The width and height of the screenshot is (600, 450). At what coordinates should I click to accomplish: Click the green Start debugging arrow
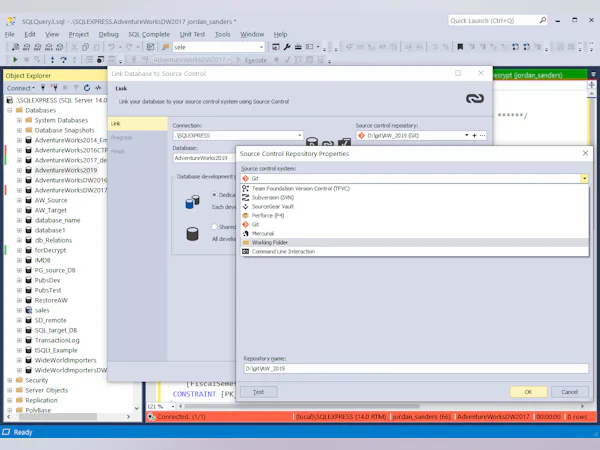(15, 60)
